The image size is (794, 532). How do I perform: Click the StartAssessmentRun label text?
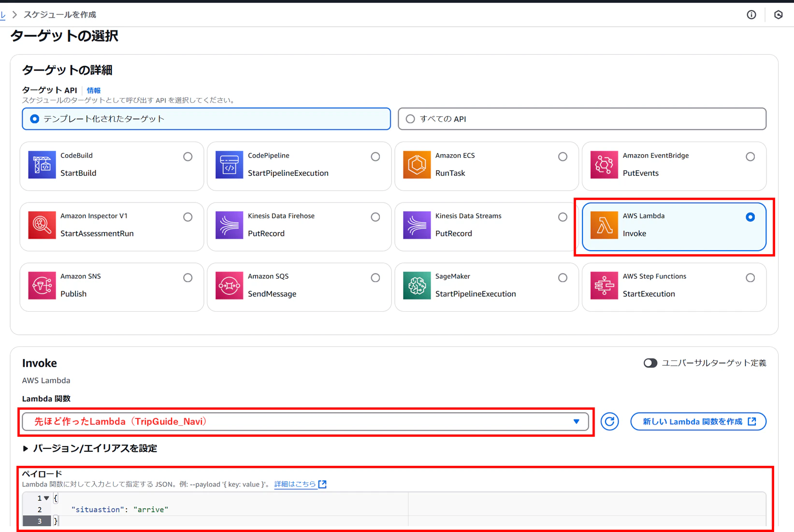coord(97,233)
